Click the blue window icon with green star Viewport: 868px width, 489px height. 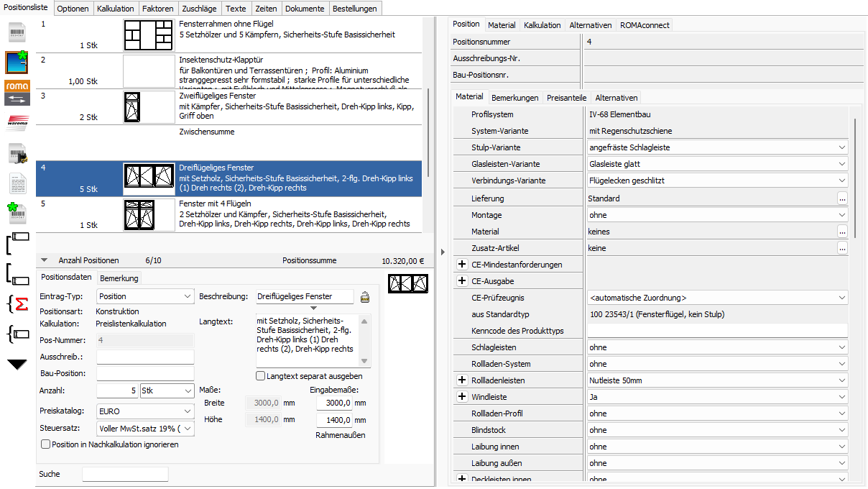point(17,63)
